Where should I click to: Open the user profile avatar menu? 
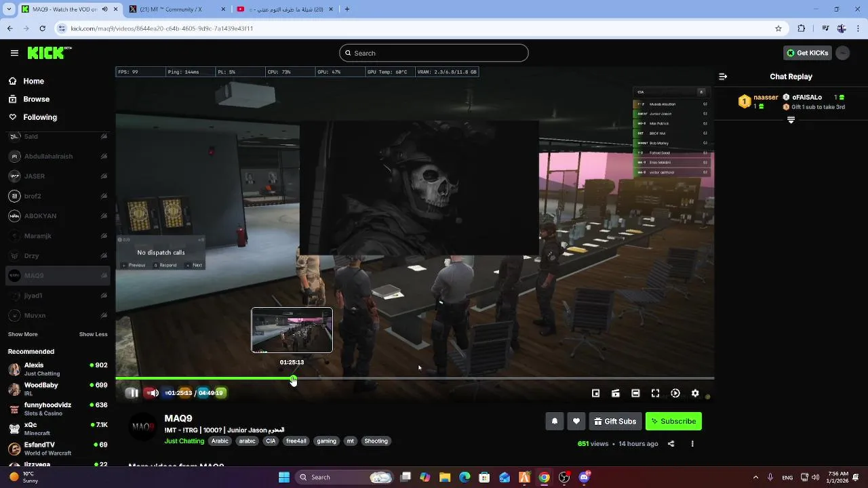pos(843,53)
